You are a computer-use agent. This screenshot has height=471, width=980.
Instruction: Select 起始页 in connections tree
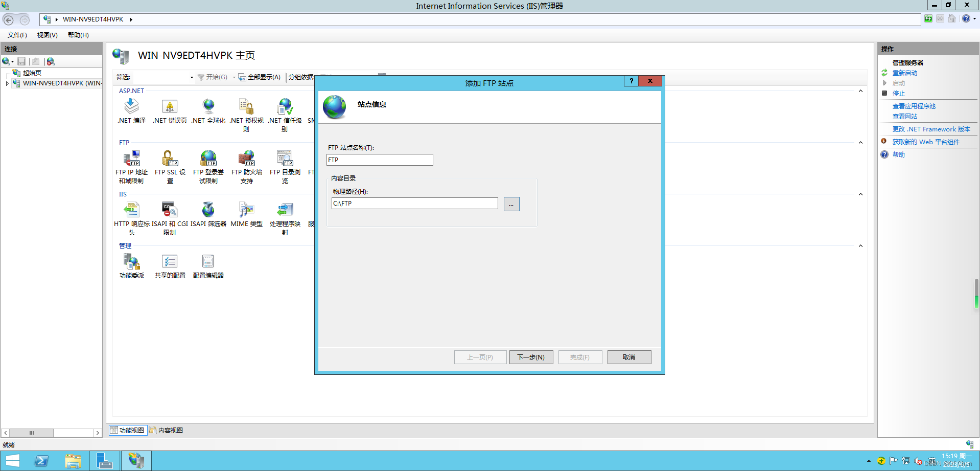(x=32, y=73)
